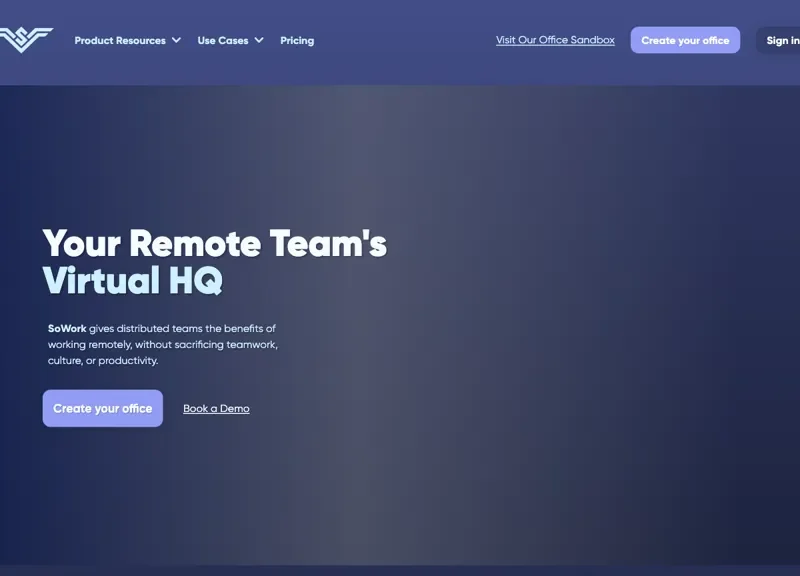Follow the Visit Our Office Sandbox link
The width and height of the screenshot is (800, 576).
click(555, 40)
